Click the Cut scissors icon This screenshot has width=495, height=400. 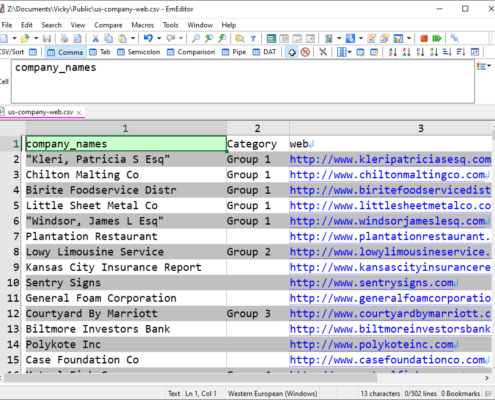[95, 38]
